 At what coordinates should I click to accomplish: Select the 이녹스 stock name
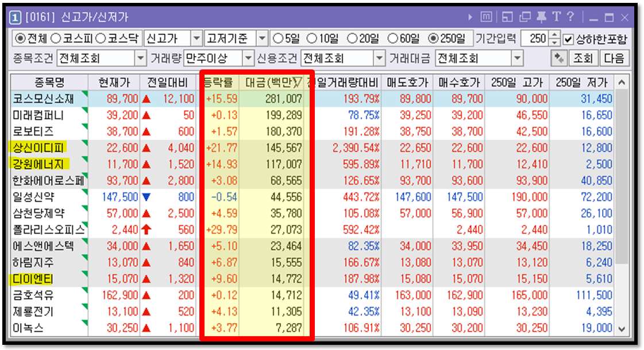click(x=28, y=328)
